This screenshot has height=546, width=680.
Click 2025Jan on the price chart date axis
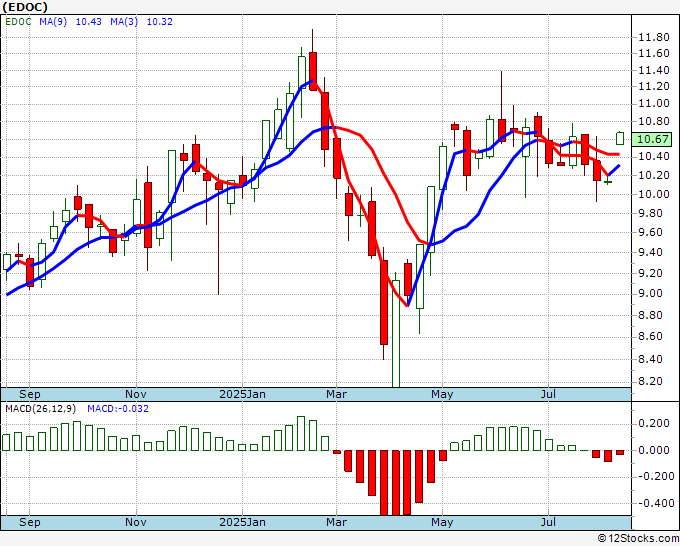click(242, 394)
